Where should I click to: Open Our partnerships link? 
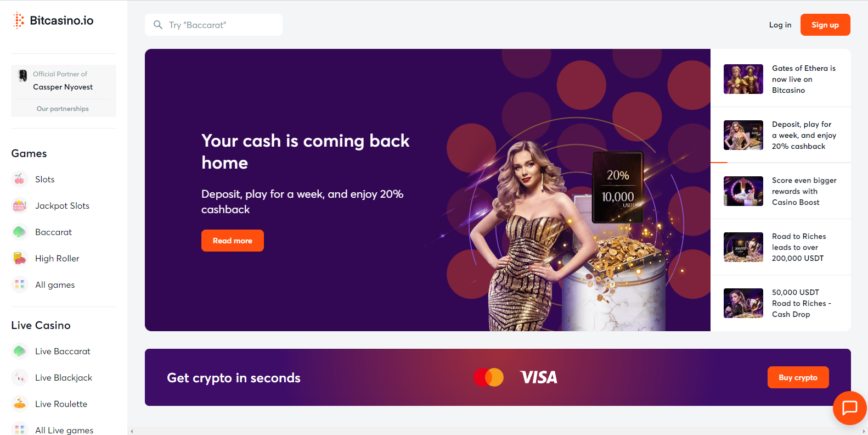click(x=63, y=109)
